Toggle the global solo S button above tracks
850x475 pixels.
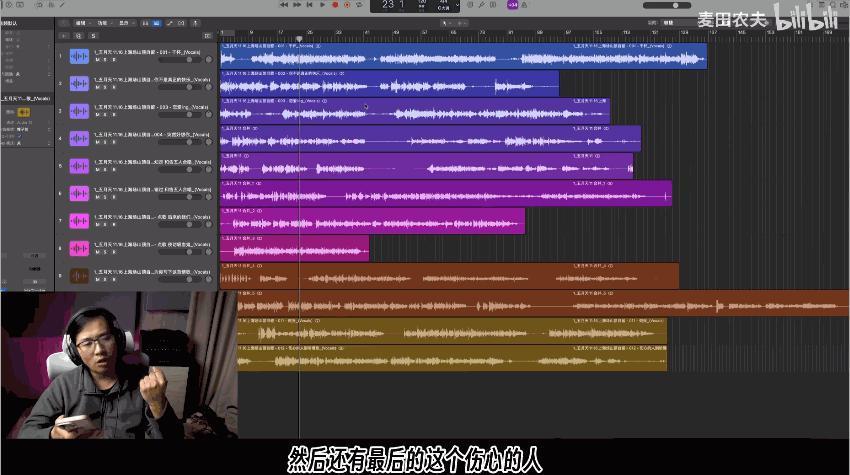(x=93, y=36)
